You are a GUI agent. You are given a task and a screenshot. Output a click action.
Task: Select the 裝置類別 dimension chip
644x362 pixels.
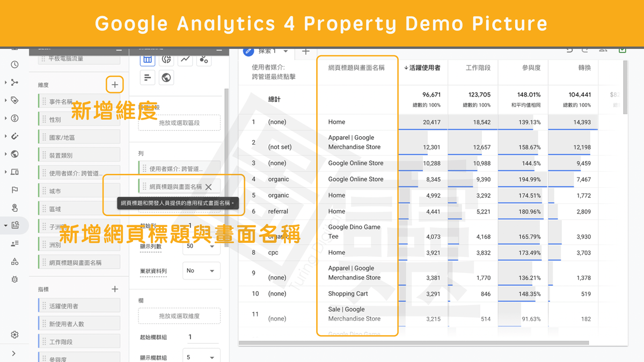tap(79, 155)
